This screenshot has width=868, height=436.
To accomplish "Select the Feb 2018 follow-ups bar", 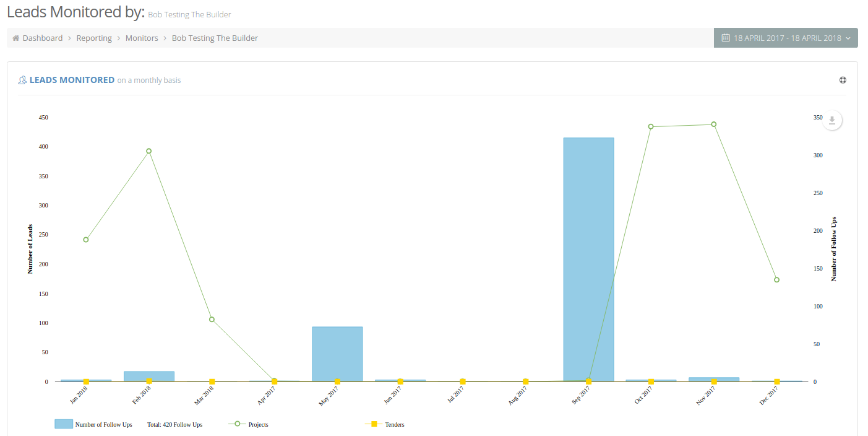I will [x=149, y=377].
